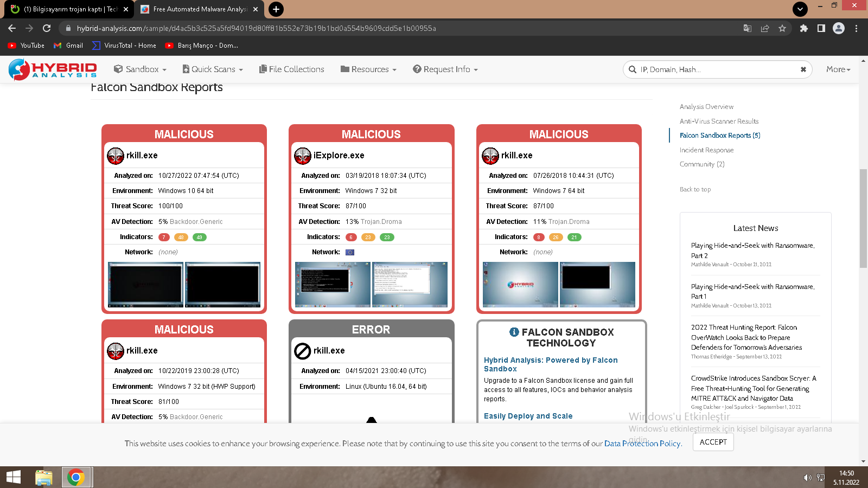The image size is (868, 488).
Task: Open Playing Hide-and-Seek with Ransomware Part 2
Action: (753, 251)
